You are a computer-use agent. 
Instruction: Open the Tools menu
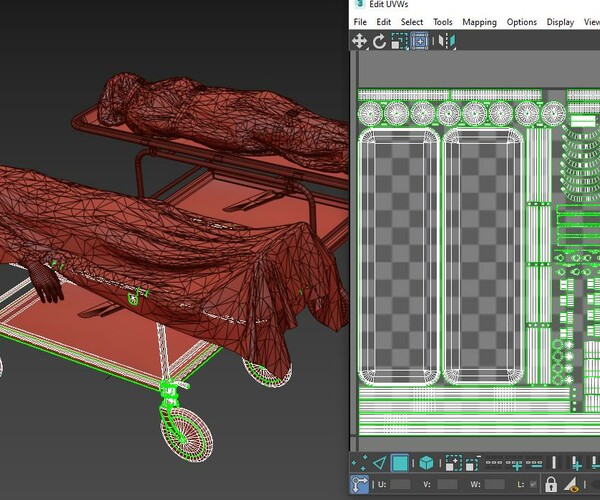pyautogui.click(x=442, y=22)
